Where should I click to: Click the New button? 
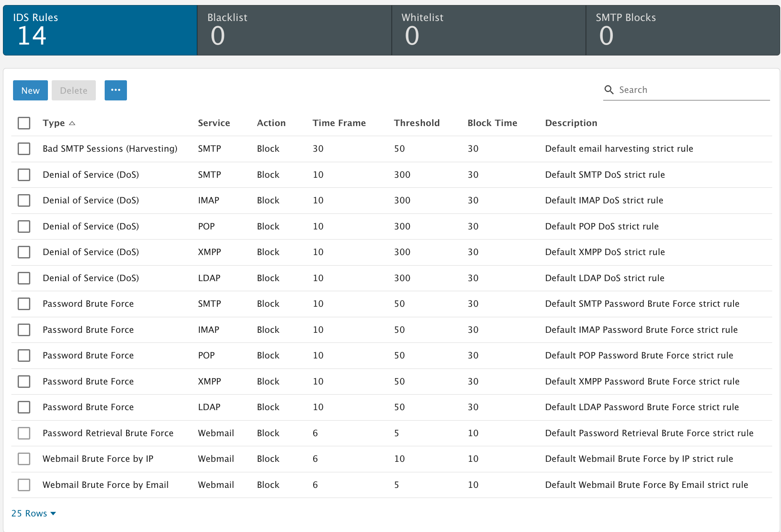[30, 90]
